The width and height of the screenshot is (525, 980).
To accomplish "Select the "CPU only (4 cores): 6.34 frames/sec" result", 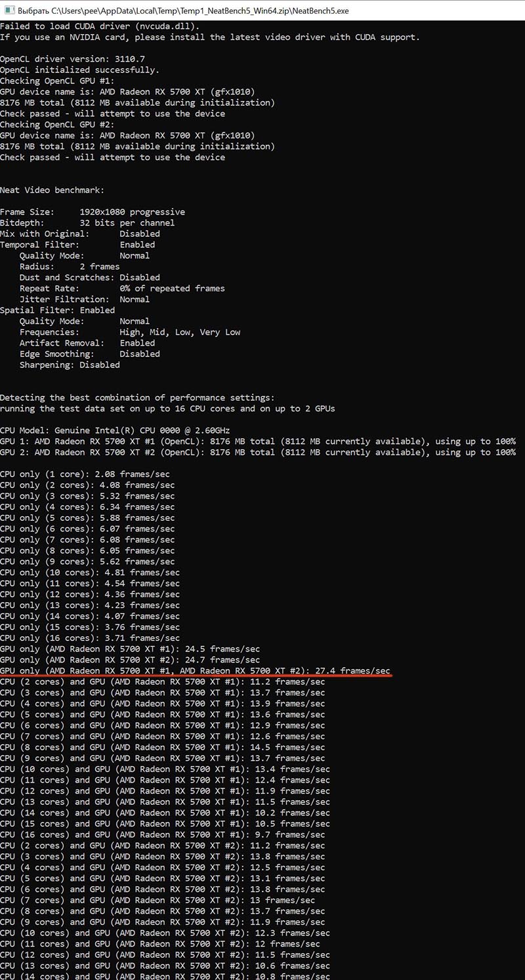I will coord(87,507).
